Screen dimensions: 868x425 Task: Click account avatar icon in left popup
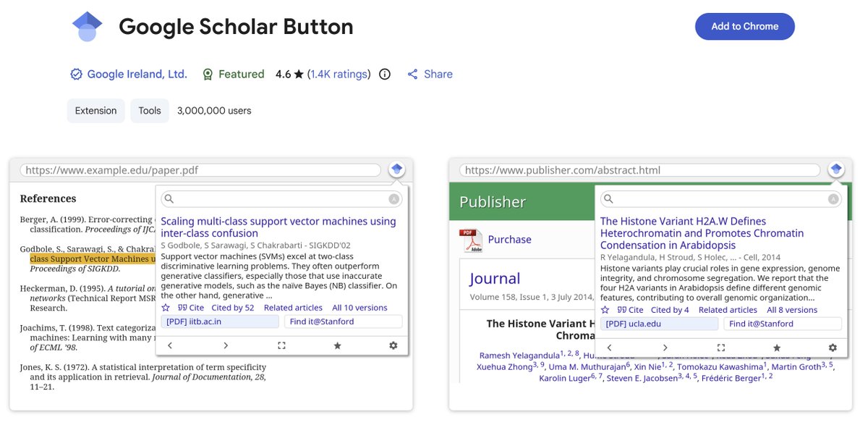393,199
